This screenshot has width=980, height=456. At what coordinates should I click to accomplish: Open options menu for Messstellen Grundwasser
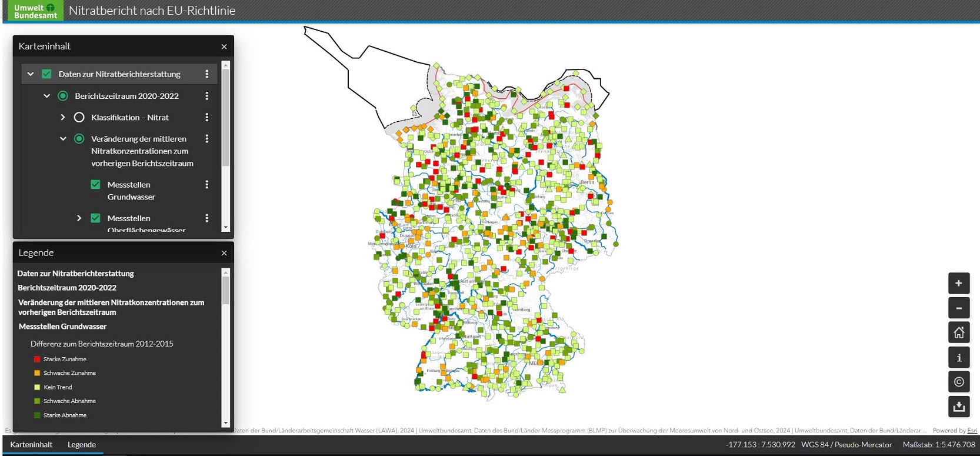206,185
